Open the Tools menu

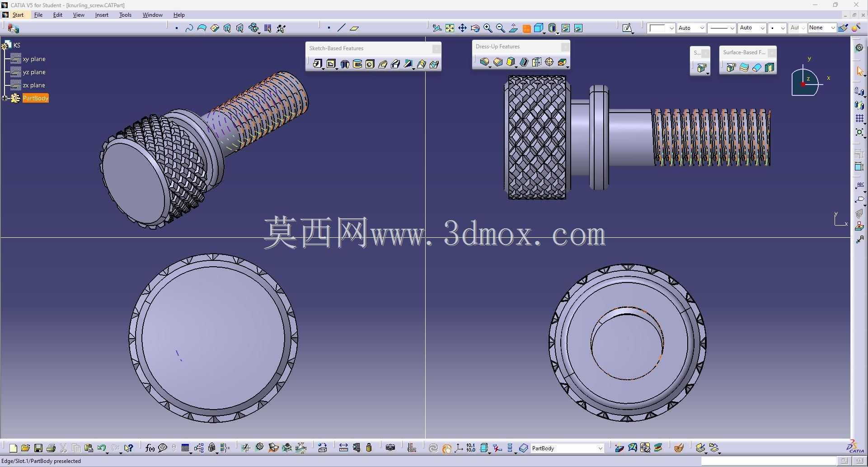(125, 15)
